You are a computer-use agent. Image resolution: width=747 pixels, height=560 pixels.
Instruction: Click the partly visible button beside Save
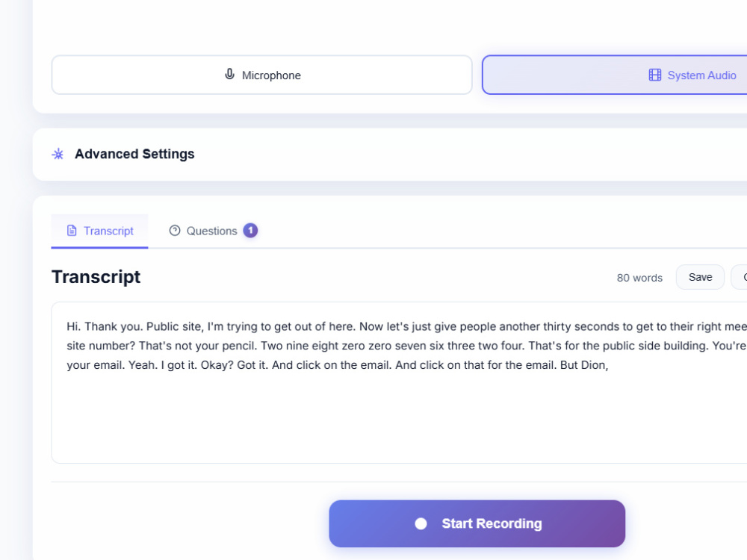tap(740, 277)
